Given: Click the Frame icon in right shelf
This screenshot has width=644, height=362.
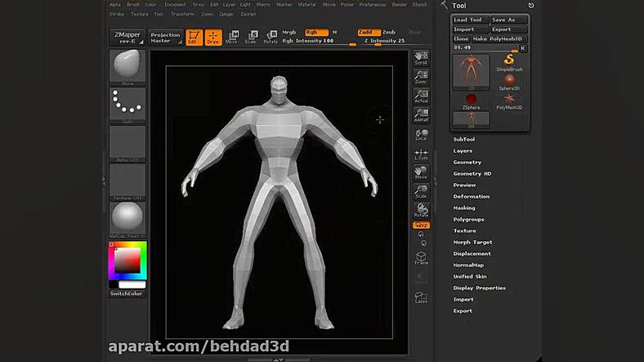Looking at the screenshot, I should point(421,258).
